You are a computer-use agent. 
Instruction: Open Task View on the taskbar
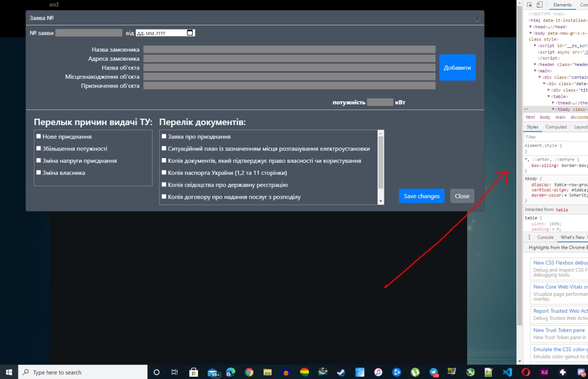point(175,372)
